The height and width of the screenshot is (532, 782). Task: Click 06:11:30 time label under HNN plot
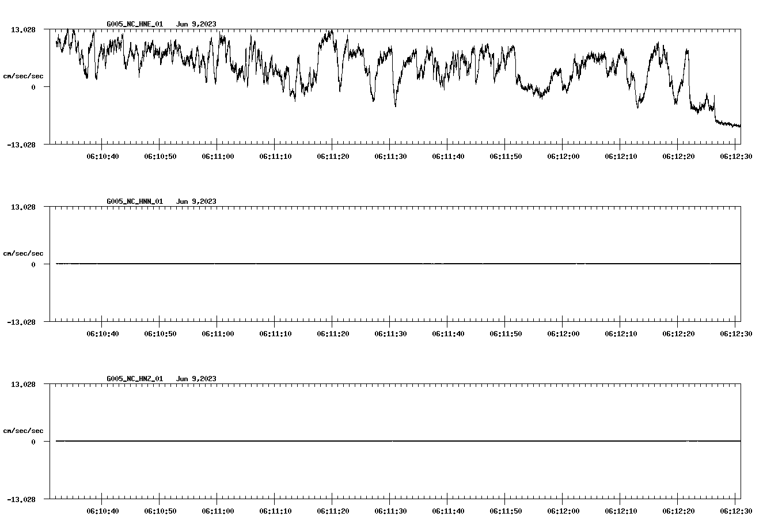pos(391,334)
